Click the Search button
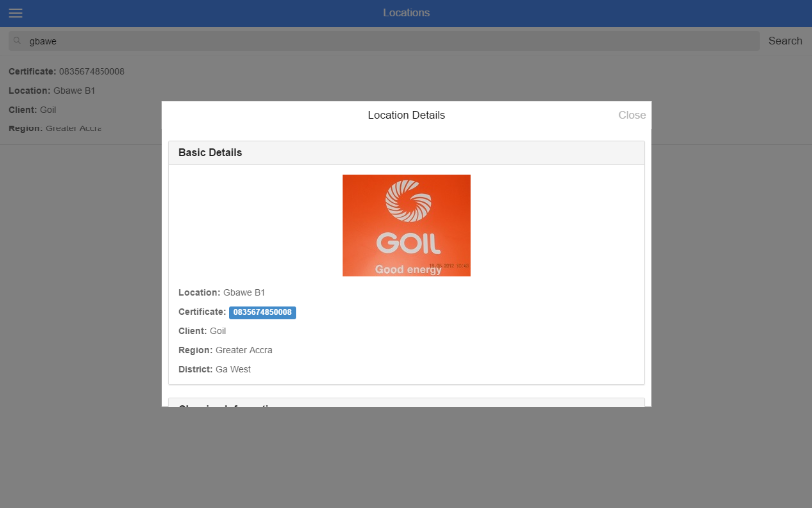 pyautogui.click(x=785, y=41)
